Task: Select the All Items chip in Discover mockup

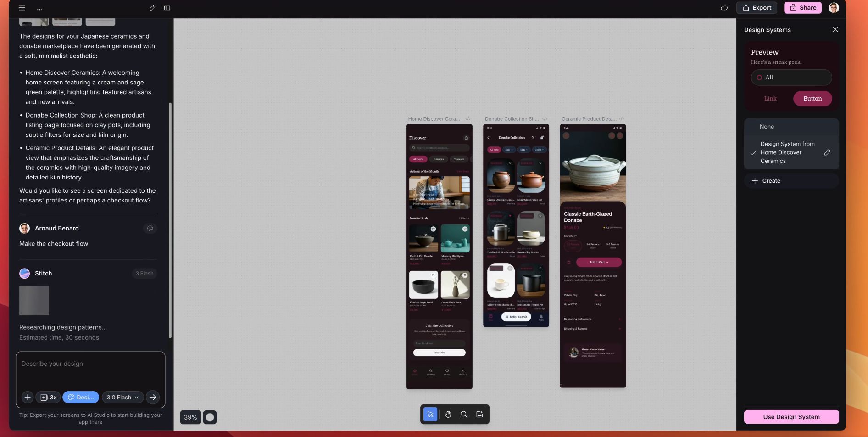Action: (x=418, y=159)
